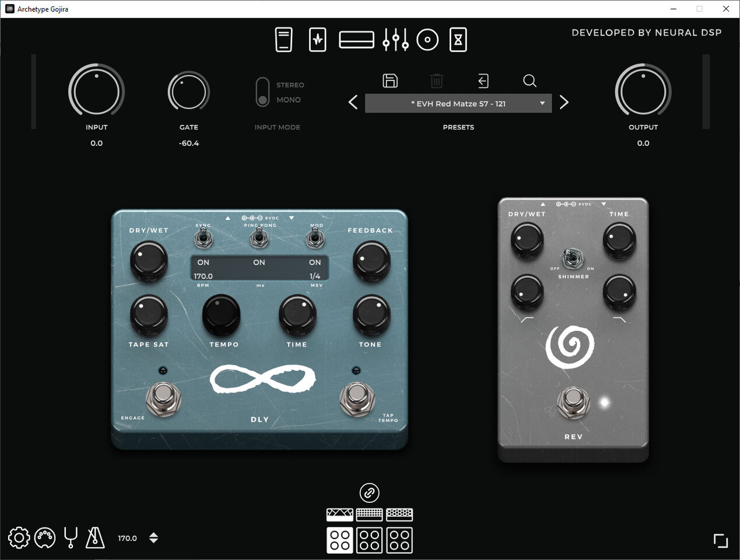Delete the current preset with trash icon
Image resolution: width=740 pixels, height=560 pixels.
tap(437, 80)
